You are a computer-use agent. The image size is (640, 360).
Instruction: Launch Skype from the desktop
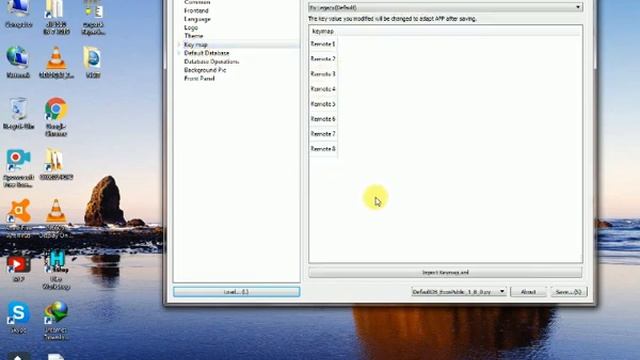coord(18,318)
